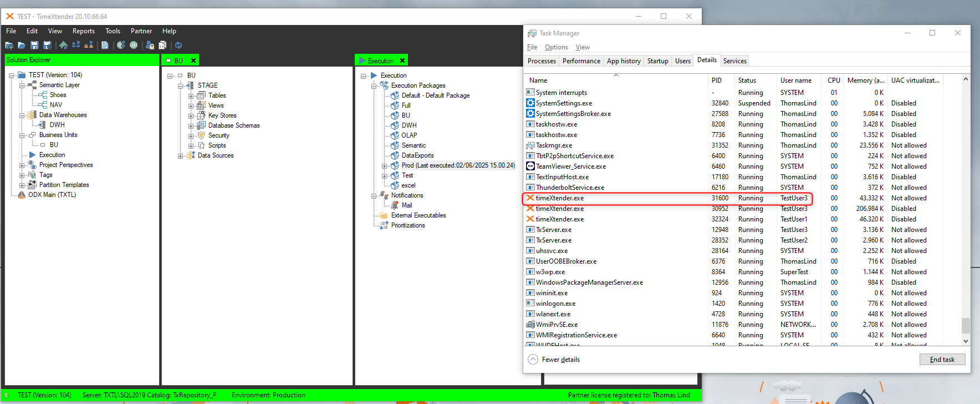Expand the Tables node under STAGE
The height and width of the screenshot is (404, 980).
click(x=191, y=95)
